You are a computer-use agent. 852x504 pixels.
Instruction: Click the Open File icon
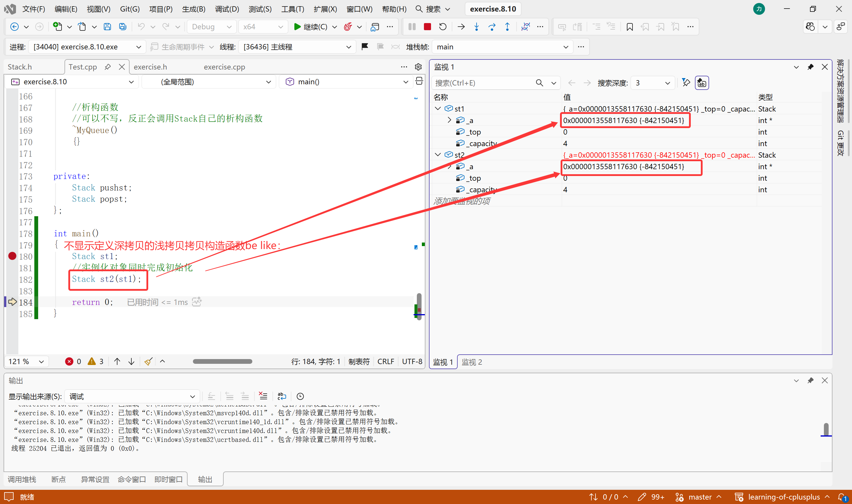point(82,27)
